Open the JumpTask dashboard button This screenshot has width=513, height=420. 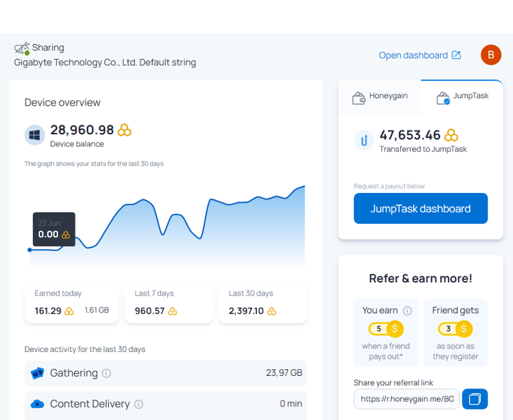(x=421, y=208)
